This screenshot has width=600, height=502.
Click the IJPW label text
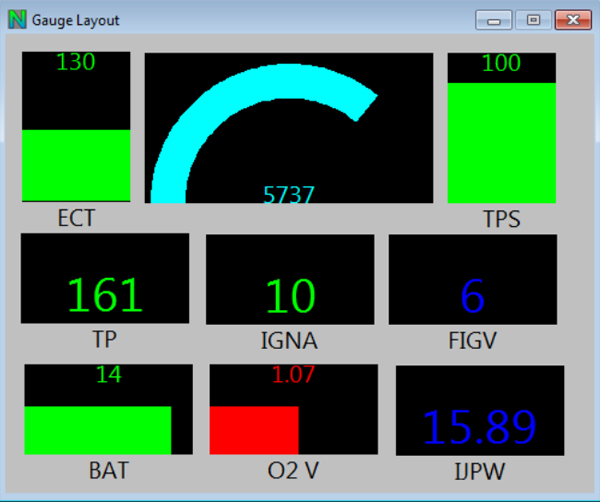480,471
